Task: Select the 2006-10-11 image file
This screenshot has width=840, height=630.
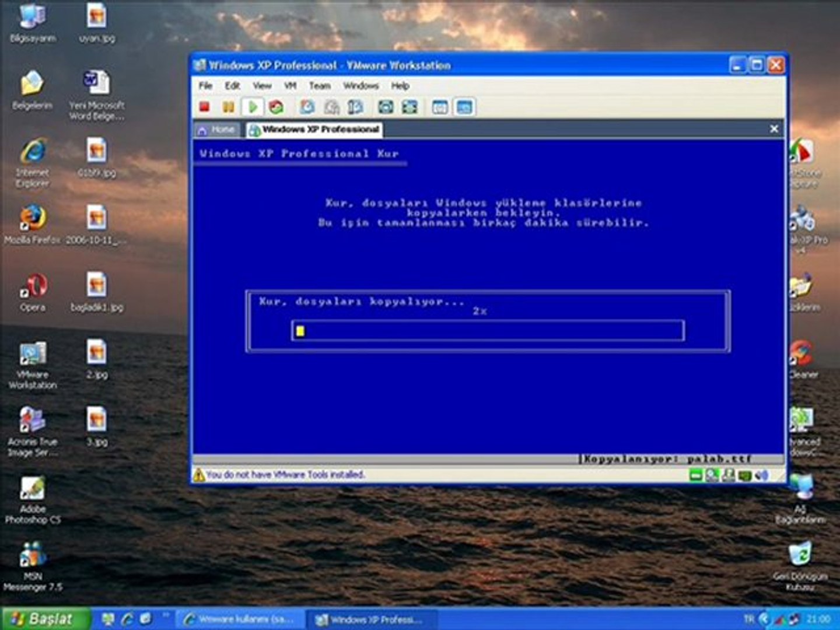Action: tap(97, 225)
